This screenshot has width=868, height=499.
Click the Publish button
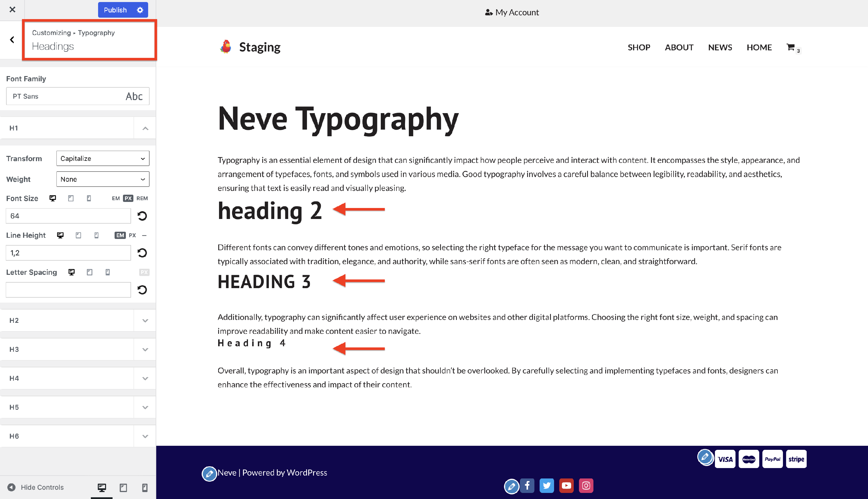tap(115, 10)
